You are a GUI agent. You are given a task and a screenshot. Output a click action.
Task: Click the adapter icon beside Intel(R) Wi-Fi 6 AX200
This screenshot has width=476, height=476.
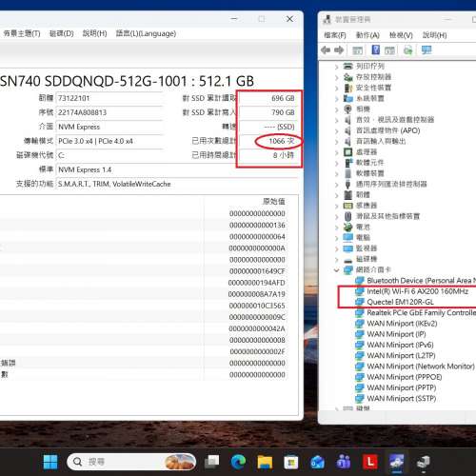click(x=360, y=291)
